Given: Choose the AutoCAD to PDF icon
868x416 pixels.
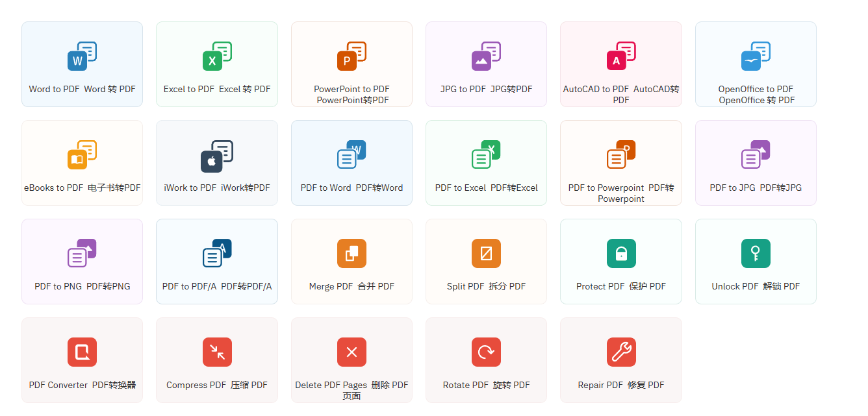Looking at the screenshot, I should point(621,56).
